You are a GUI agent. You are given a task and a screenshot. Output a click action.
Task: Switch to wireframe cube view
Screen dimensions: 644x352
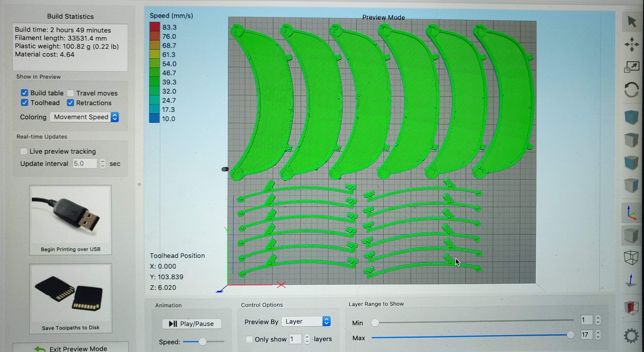click(x=631, y=257)
